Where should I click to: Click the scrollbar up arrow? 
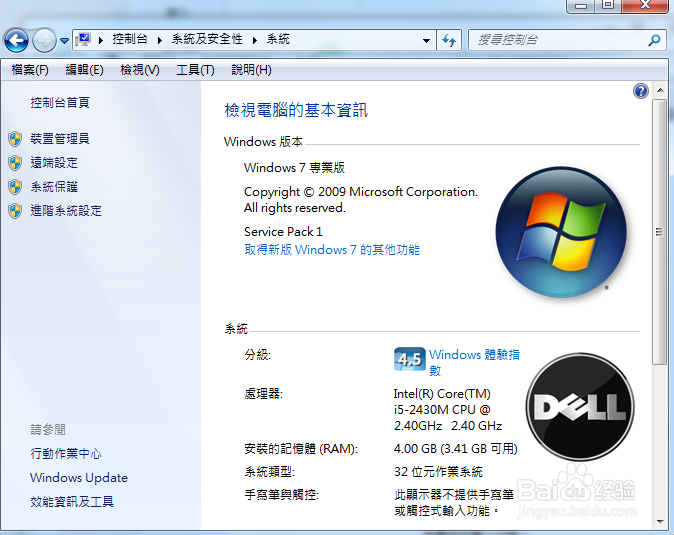(660, 90)
